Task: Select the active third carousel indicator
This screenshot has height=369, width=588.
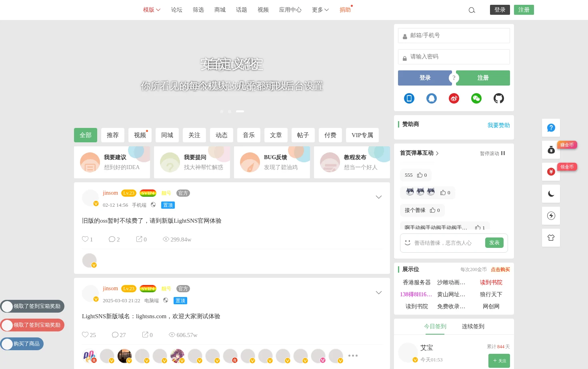Action: click(x=240, y=112)
